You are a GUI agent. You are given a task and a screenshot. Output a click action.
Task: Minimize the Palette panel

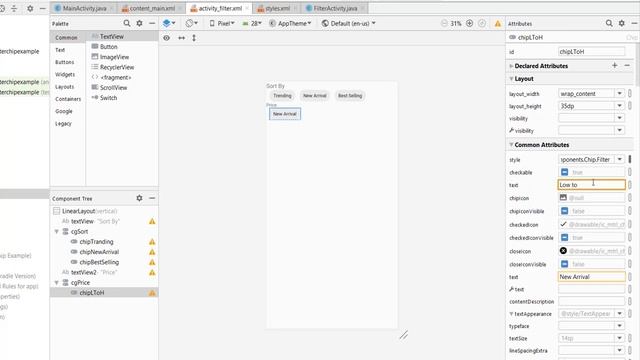[152, 23]
